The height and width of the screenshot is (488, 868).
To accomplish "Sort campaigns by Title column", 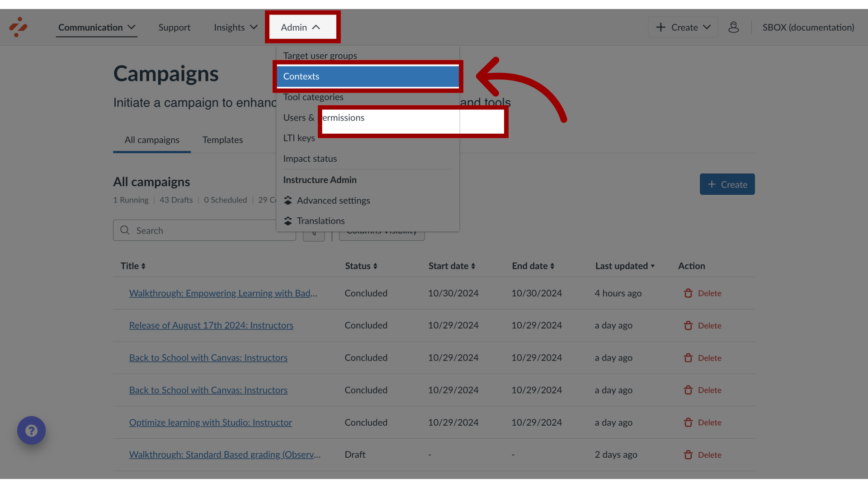I will click(133, 266).
